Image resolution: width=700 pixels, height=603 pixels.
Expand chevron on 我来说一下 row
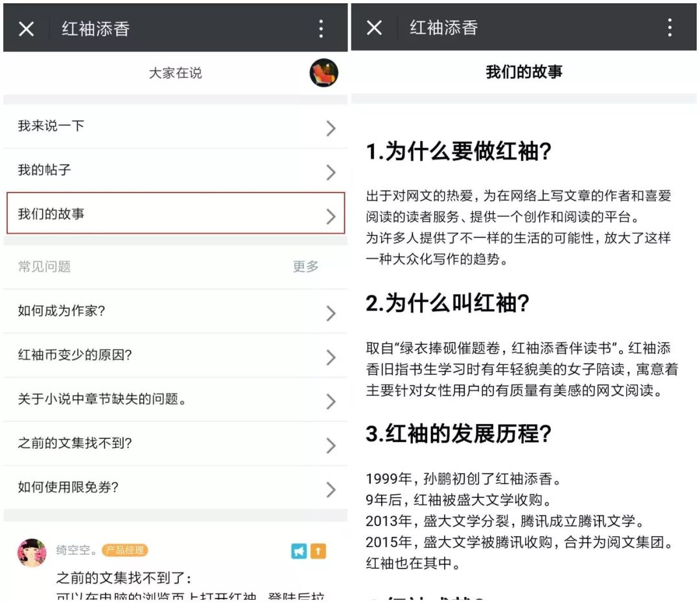pos(331,128)
